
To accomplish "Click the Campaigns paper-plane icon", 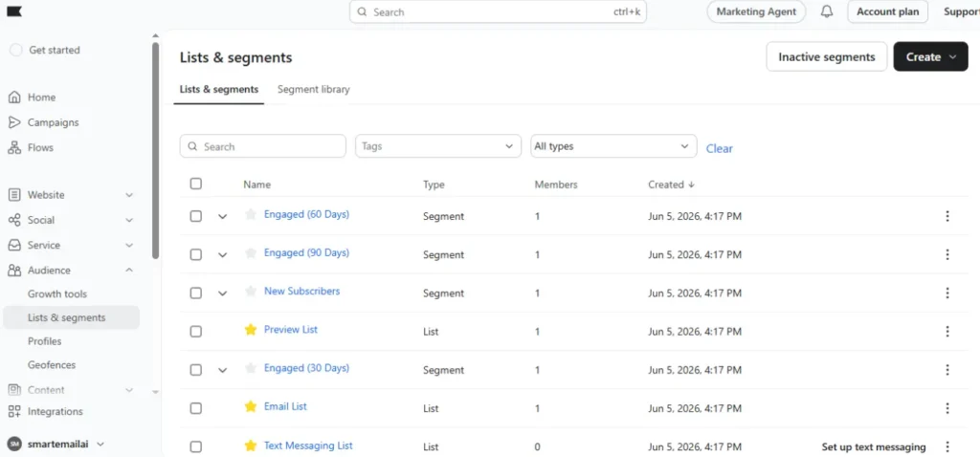I will click(x=14, y=122).
